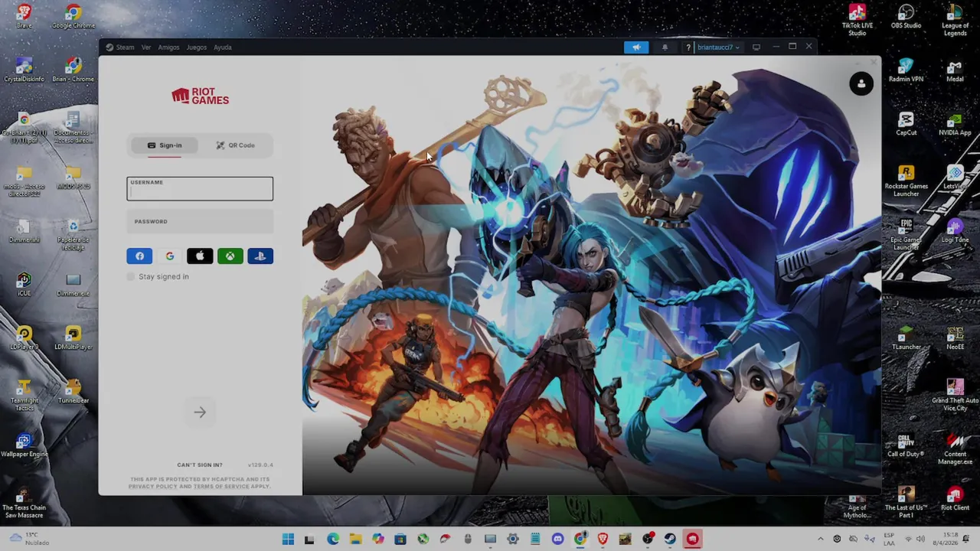The width and height of the screenshot is (980, 551).
Task: Show hidden tray icons chevron
Action: [820, 540]
